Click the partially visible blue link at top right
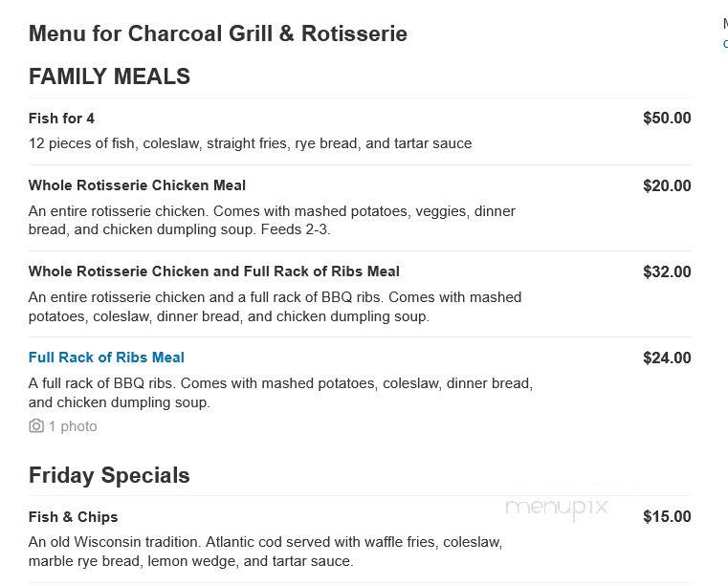The height and width of the screenshot is (586, 728). tap(725, 44)
